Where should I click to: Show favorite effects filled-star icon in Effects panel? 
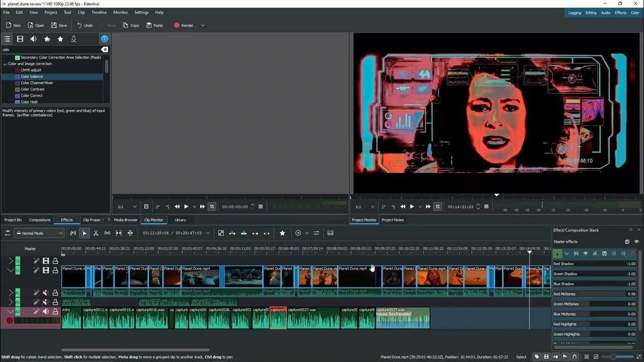[60, 39]
